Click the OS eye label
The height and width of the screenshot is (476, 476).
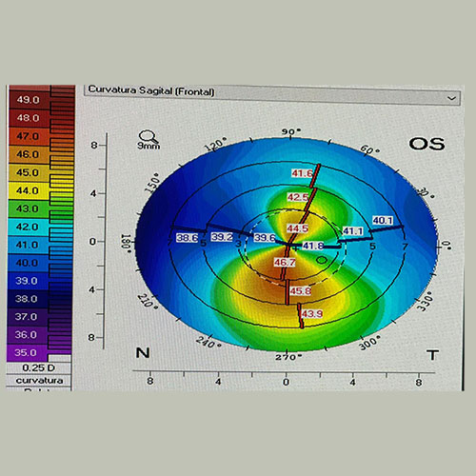pyautogui.click(x=426, y=144)
